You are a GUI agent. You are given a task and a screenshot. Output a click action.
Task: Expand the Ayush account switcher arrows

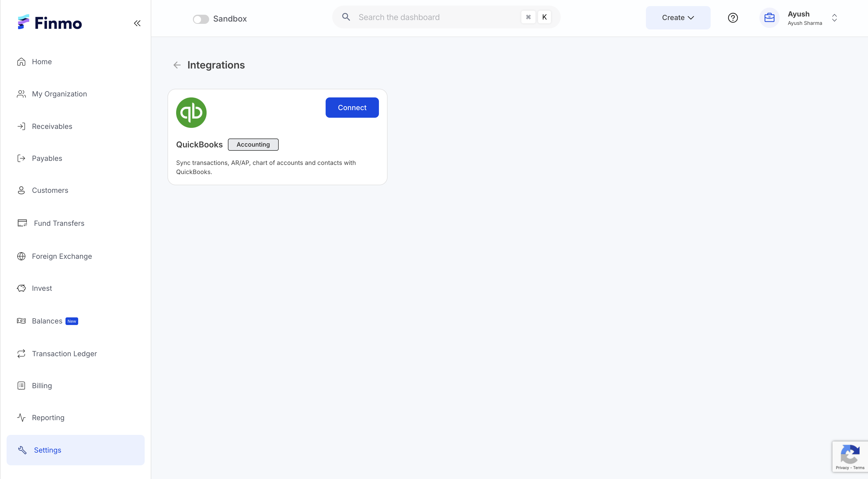click(x=834, y=18)
